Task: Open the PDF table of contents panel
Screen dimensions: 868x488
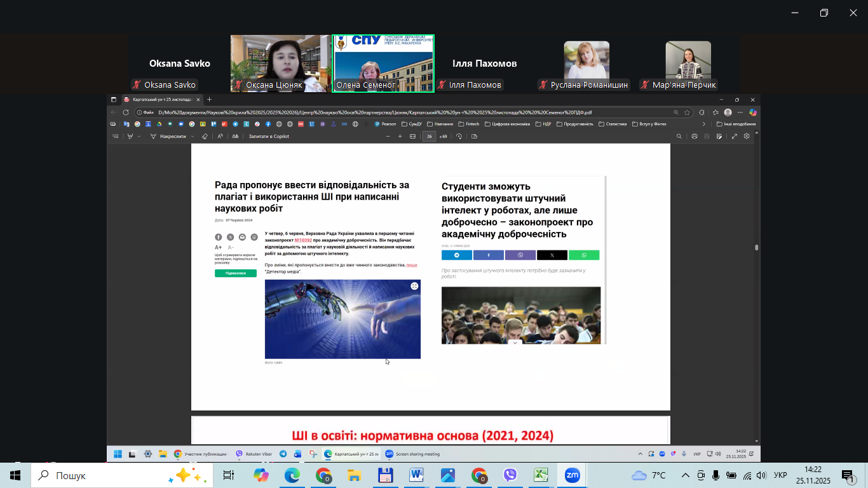Action: click(116, 137)
